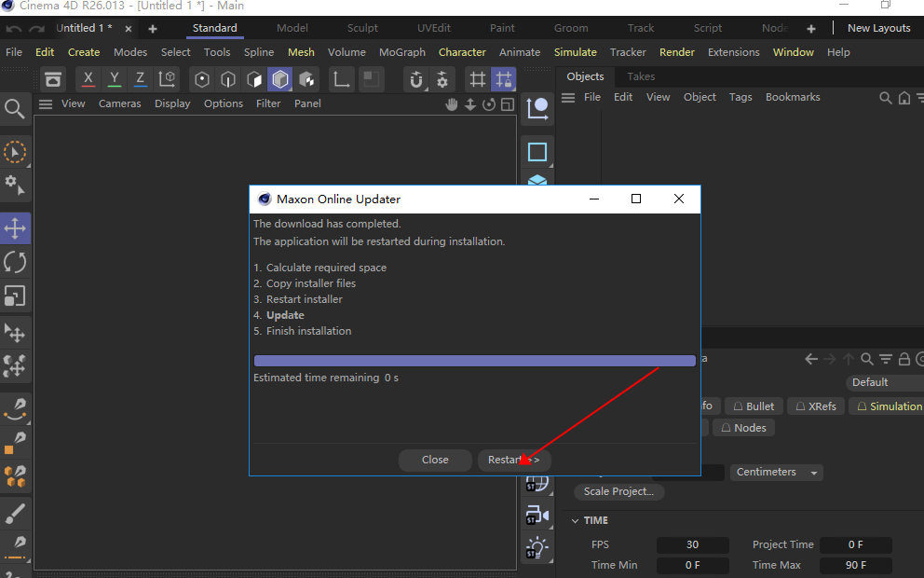This screenshot has width=924, height=578.
Task: Open the Nodes settings tab
Action: (x=743, y=428)
